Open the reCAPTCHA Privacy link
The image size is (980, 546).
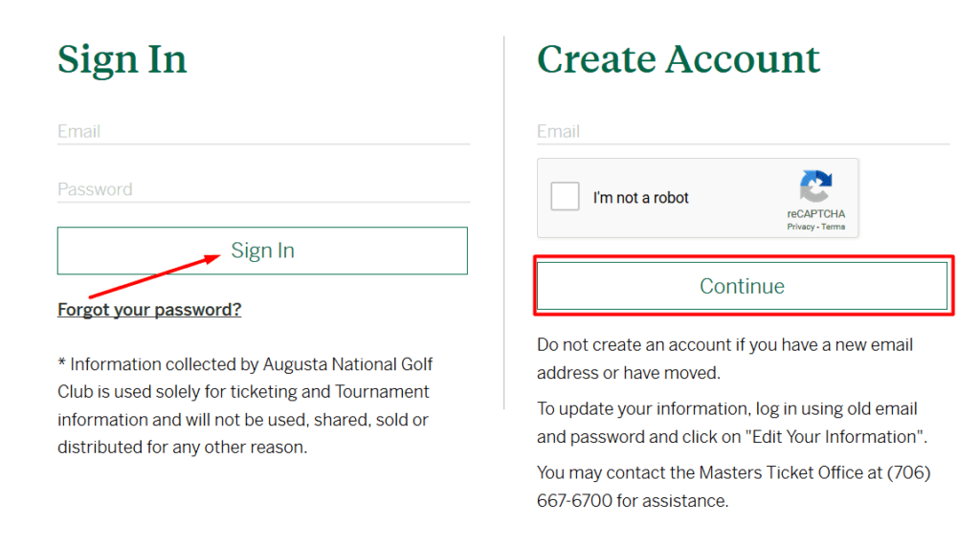click(801, 227)
